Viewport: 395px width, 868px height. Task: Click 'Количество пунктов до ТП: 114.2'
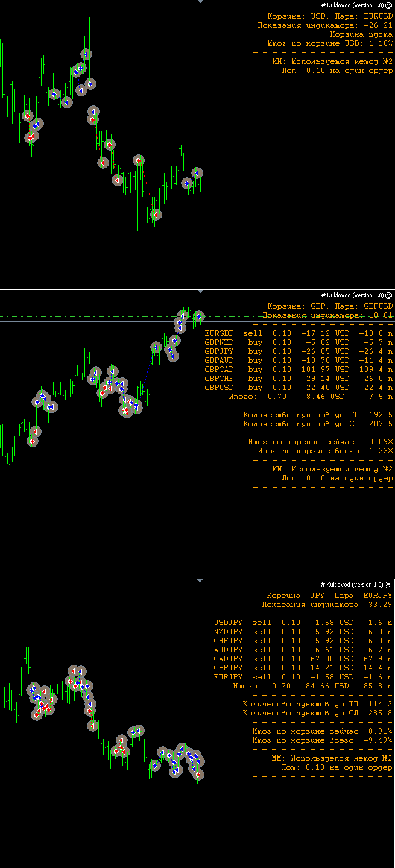pos(318,704)
